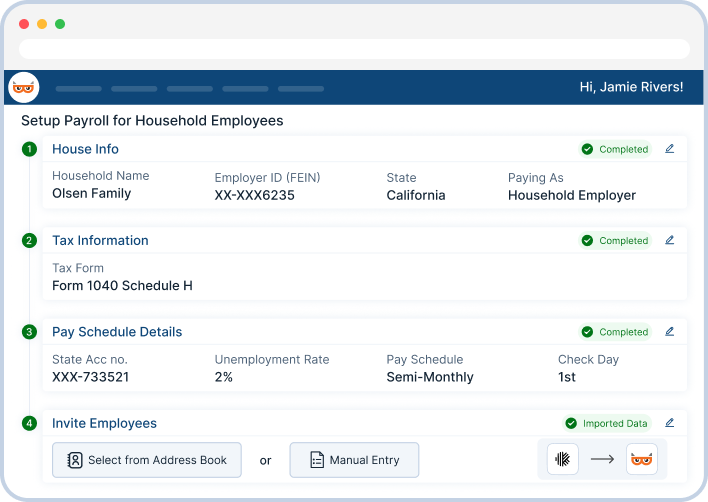The height and width of the screenshot is (502, 708).
Task: Open the first navigation bar placeholder item
Action: pyautogui.click(x=79, y=89)
